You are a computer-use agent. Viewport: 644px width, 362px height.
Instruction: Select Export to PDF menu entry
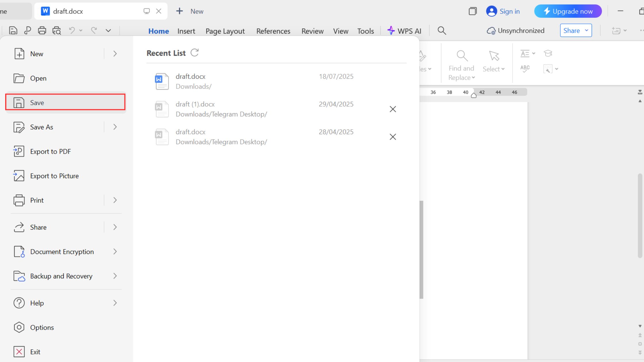66,151
